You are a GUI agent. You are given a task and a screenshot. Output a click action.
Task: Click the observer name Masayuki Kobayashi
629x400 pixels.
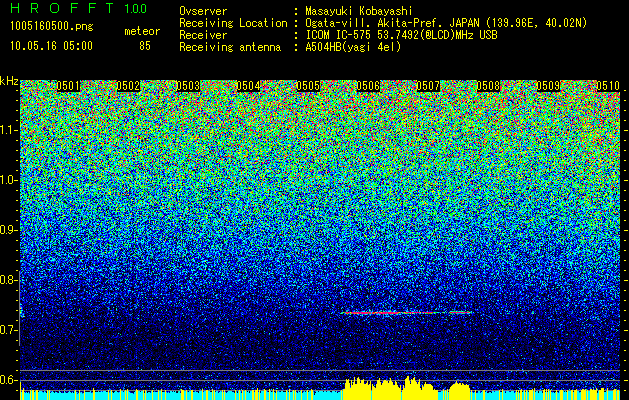(359, 11)
